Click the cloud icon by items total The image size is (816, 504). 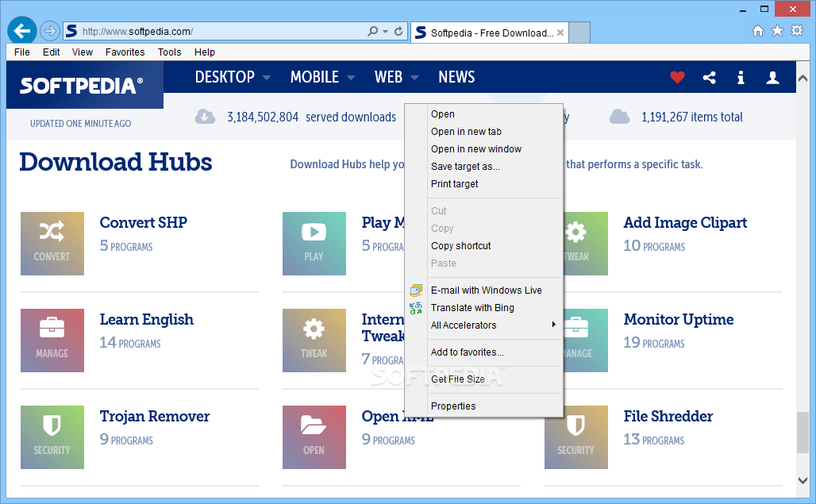pyautogui.click(x=619, y=117)
